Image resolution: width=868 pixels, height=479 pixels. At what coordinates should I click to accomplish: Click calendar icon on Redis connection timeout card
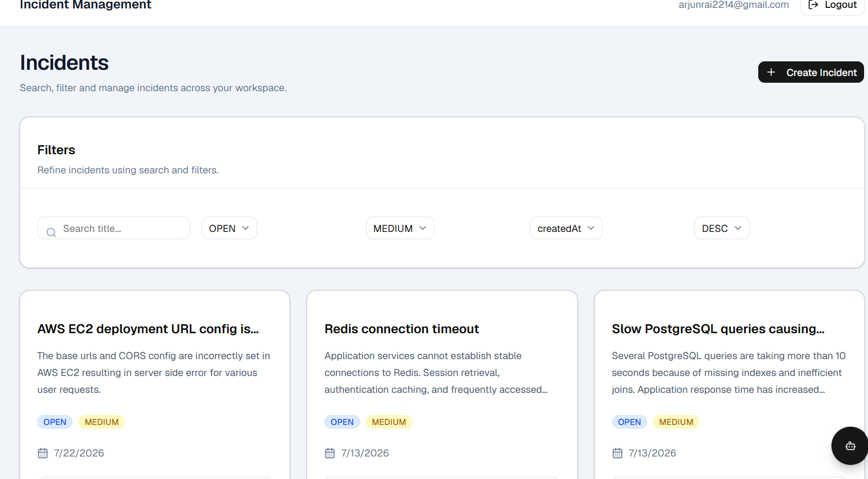[330, 453]
